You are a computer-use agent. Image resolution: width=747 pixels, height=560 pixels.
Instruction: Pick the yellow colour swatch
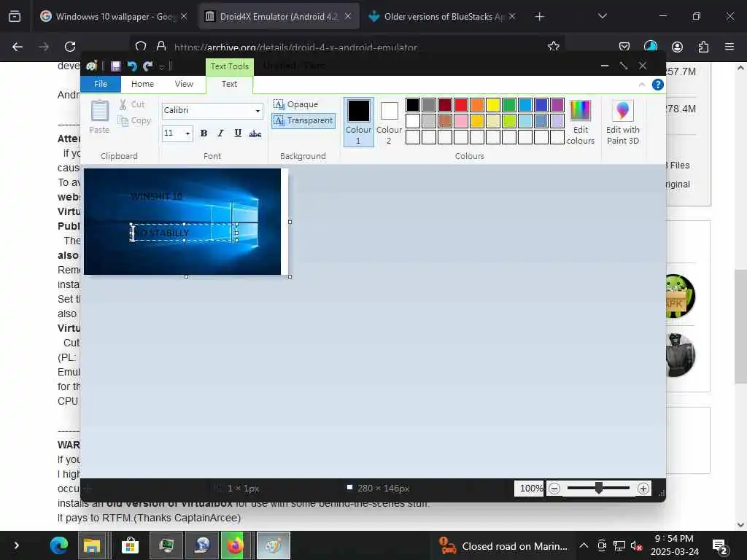(x=493, y=105)
